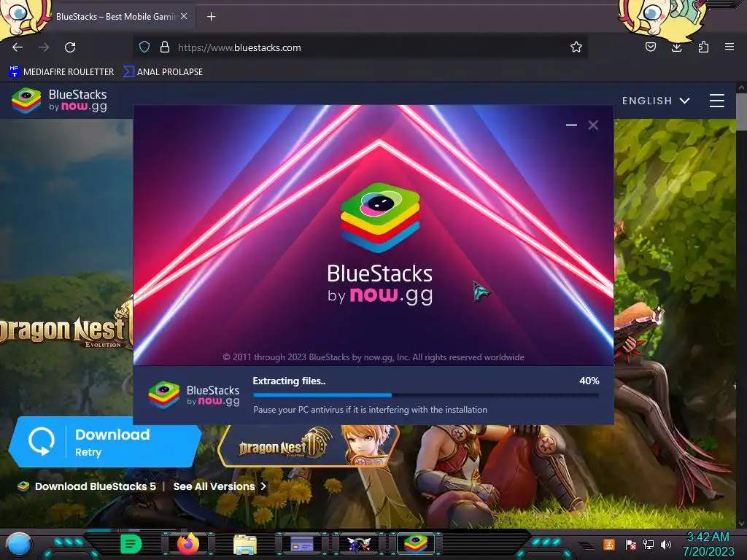Open the purple window taskbar item
The height and width of the screenshot is (560, 747).
coord(302,544)
